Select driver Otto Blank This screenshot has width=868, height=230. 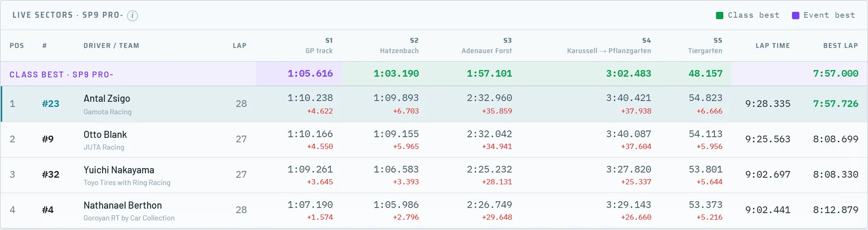(105, 135)
